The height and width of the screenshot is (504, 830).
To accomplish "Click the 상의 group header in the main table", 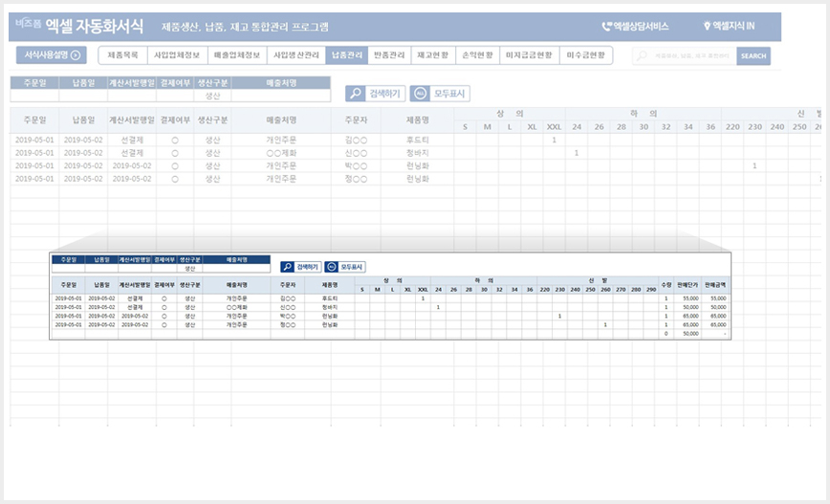I will pos(510,114).
